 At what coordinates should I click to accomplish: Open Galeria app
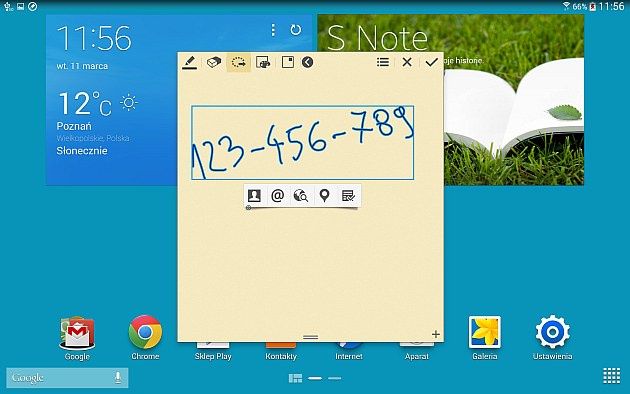[x=485, y=332]
